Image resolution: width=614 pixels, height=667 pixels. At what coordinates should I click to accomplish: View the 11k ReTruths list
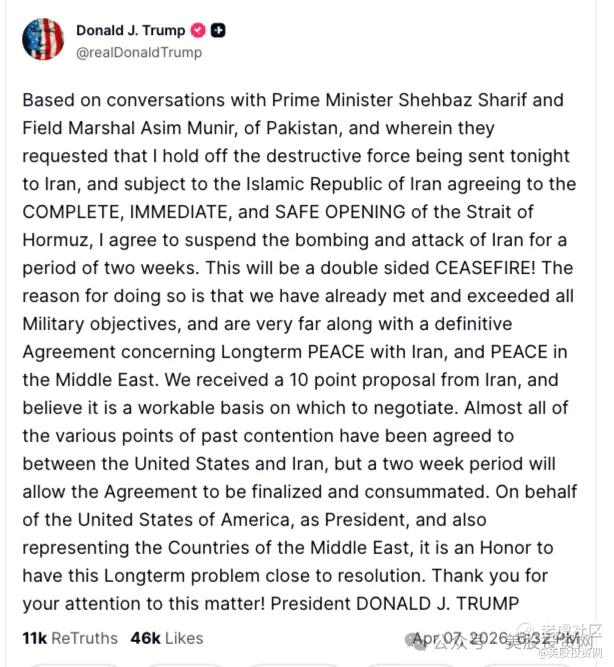point(69,638)
